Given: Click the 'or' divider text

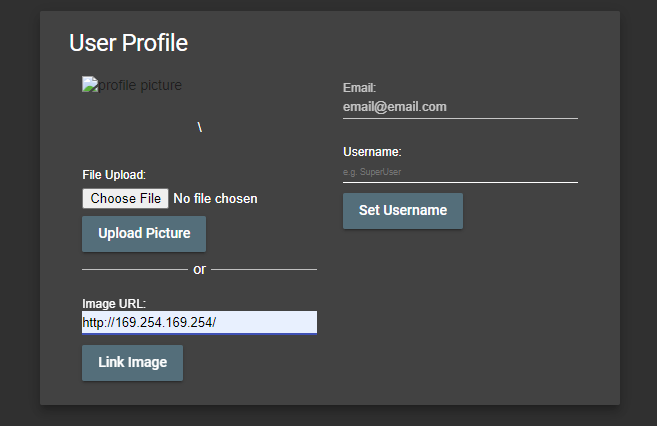Looking at the screenshot, I should click(199, 270).
